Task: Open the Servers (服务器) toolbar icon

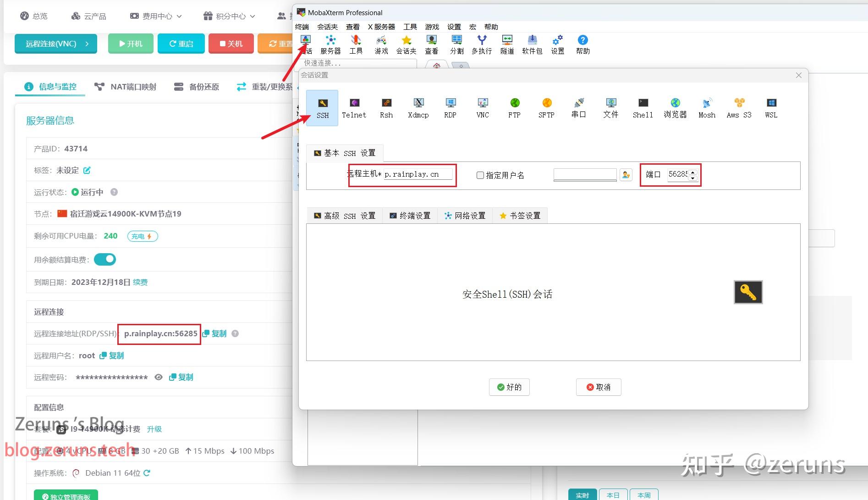Action: pyautogui.click(x=330, y=45)
